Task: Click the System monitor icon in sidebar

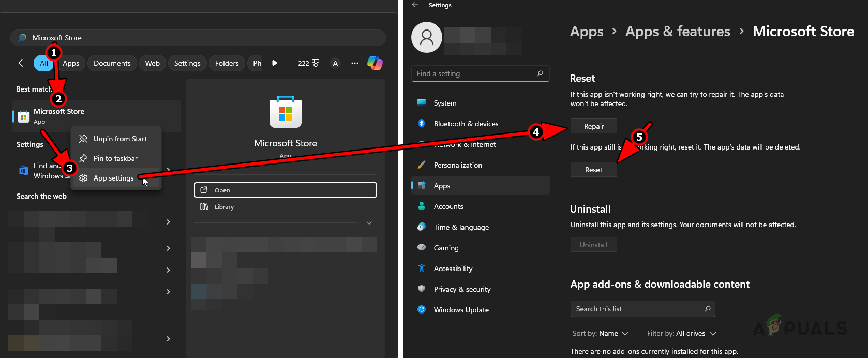Action: tap(422, 102)
